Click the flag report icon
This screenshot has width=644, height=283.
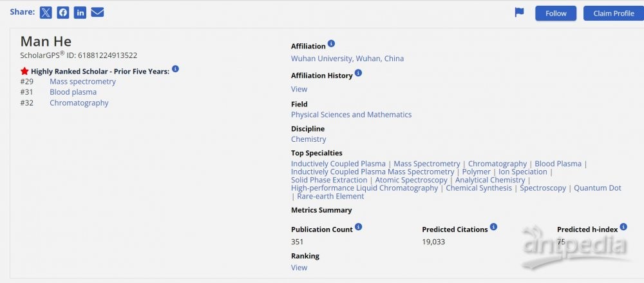(519, 13)
